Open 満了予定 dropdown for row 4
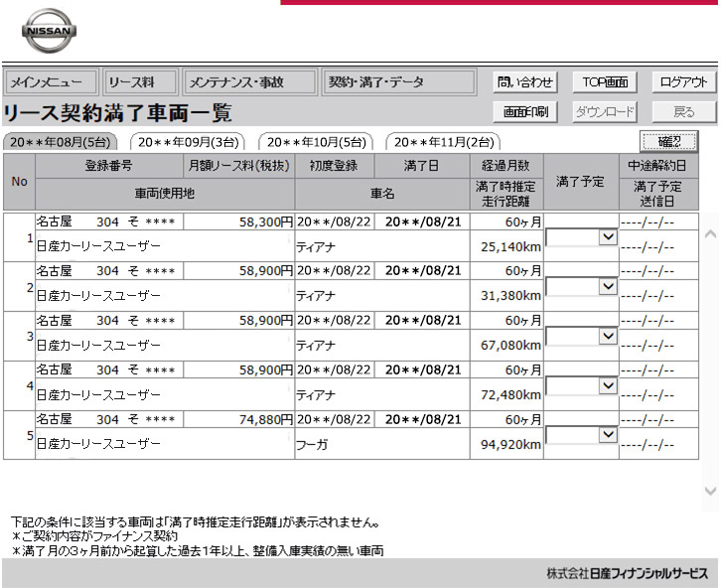The width and height of the screenshot is (721, 588). (x=581, y=385)
